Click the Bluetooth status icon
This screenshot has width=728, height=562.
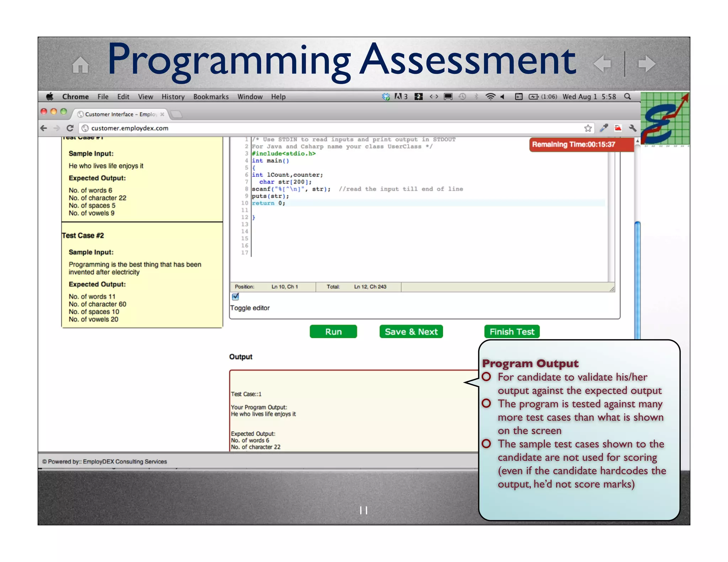[x=476, y=97]
